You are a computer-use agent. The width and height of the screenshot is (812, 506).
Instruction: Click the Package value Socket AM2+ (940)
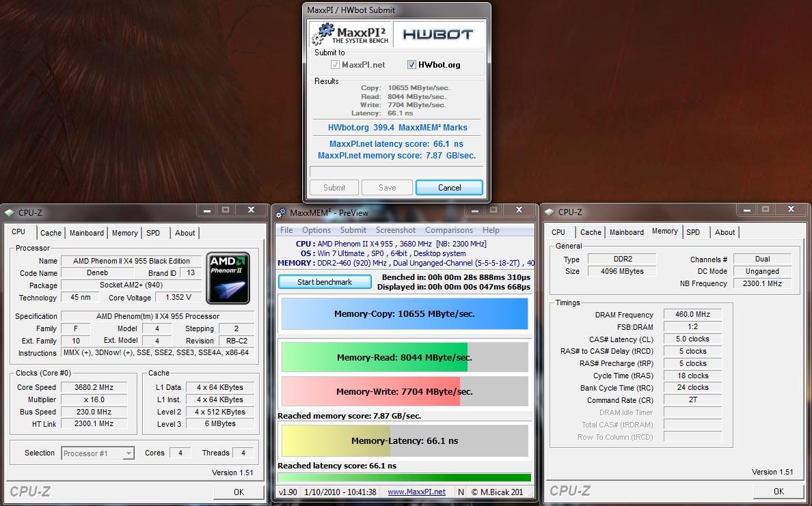[131, 285]
